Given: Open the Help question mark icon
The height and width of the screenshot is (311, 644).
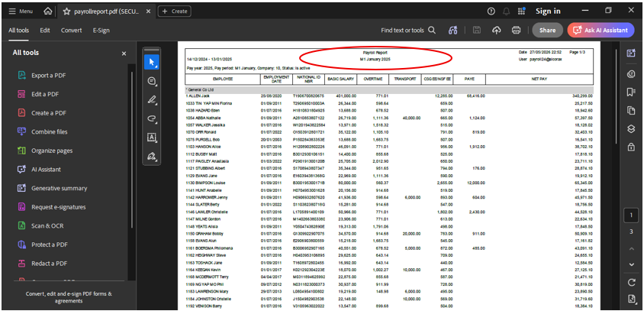Looking at the screenshot, I should click(x=491, y=11).
